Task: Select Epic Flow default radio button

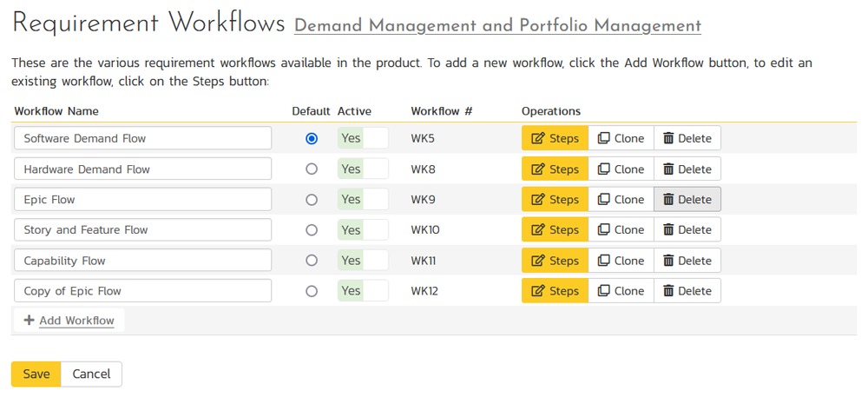Action: coord(312,200)
